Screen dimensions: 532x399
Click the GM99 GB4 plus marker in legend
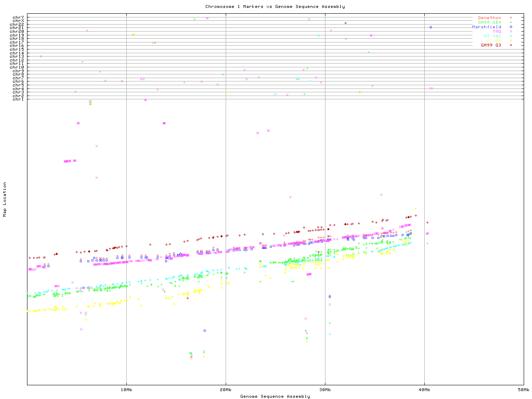511,22
